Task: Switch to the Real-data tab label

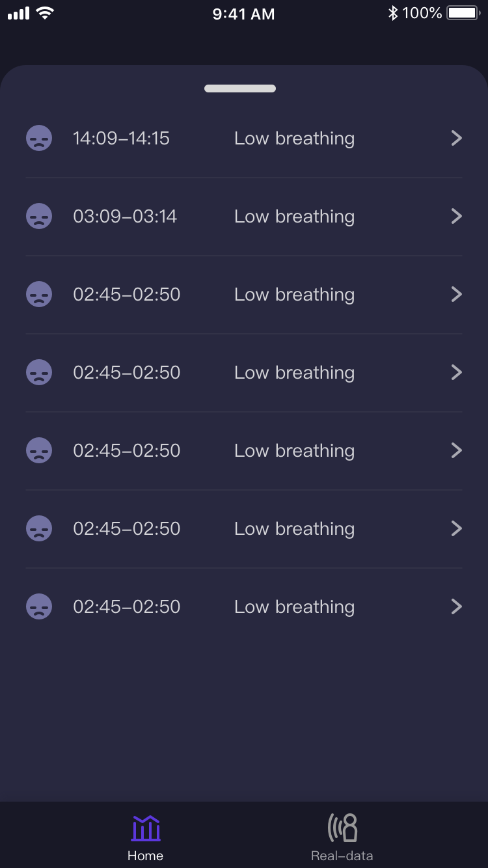Action: point(342,856)
